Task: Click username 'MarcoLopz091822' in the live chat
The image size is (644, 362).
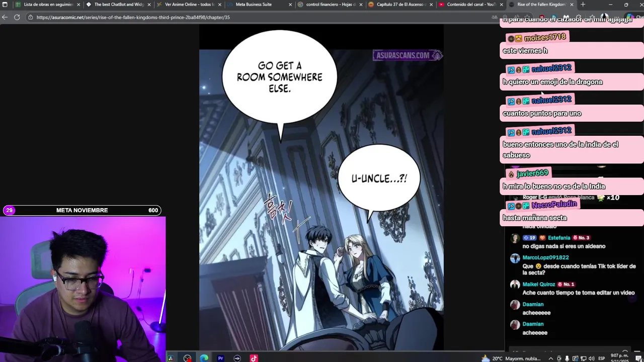Action: click(545, 257)
